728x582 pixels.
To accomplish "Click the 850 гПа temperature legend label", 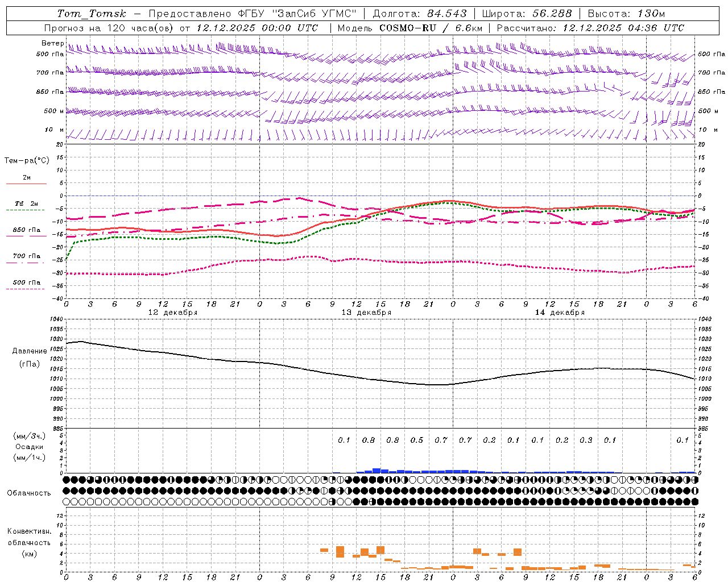I will pyautogui.click(x=27, y=230).
